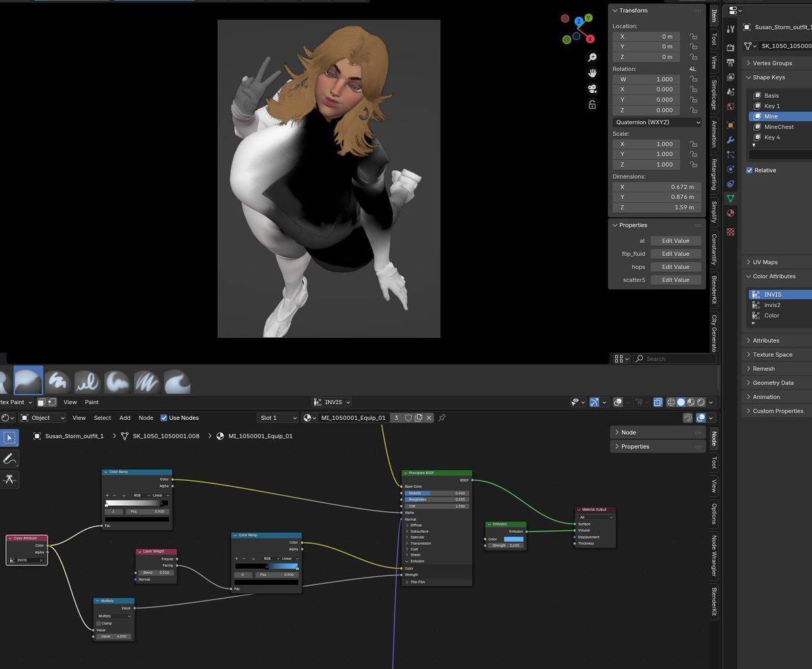The height and width of the screenshot is (669, 812).
Task: Uncheck the Use Nodes checkbox
Action: click(164, 418)
